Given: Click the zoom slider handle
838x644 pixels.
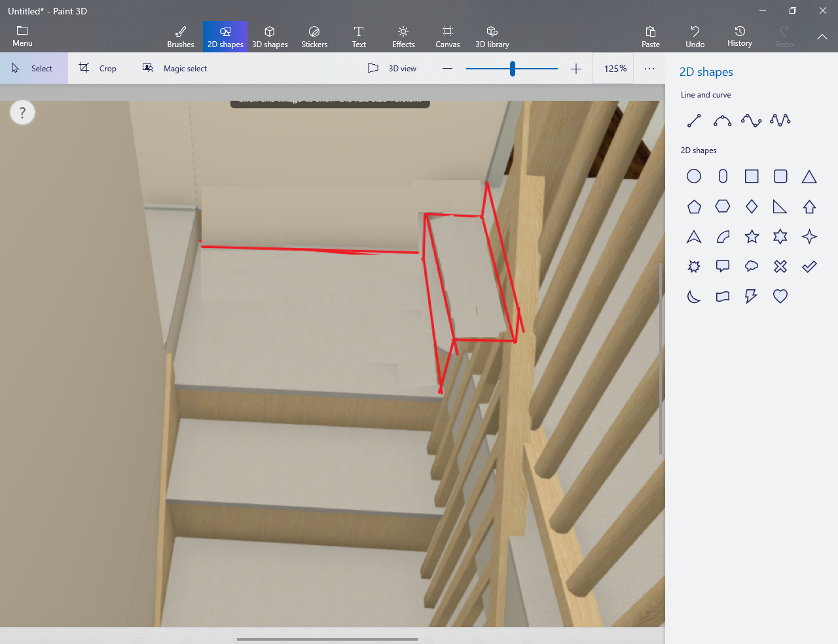Looking at the screenshot, I should [513, 69].
